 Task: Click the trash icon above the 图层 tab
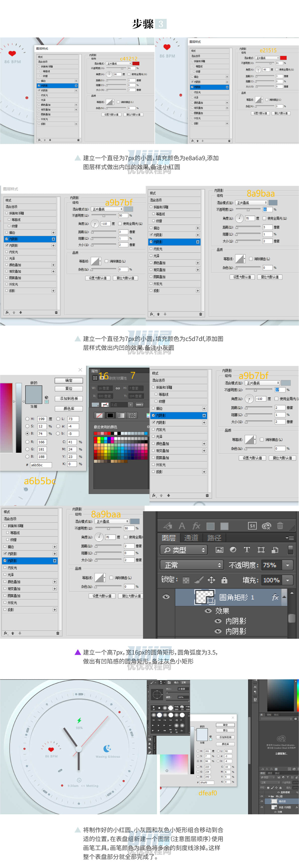(280, 526)
